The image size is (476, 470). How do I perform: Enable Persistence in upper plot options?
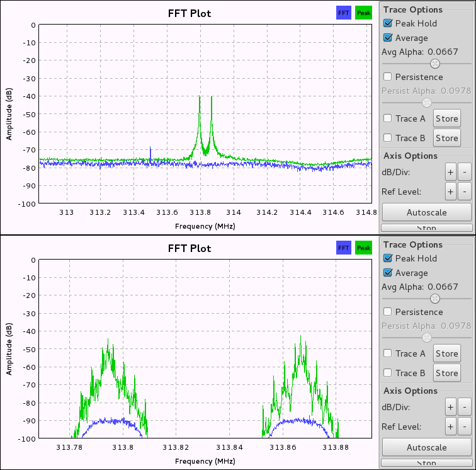388,77
